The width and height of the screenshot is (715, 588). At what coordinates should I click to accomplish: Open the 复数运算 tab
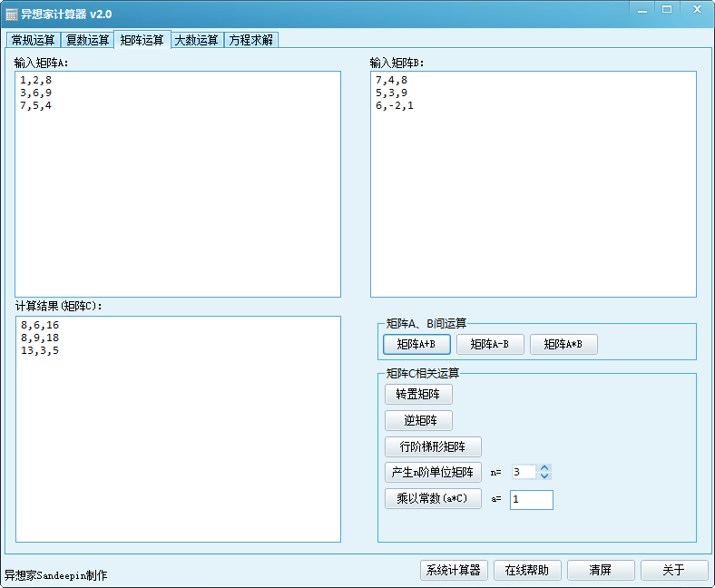(87, 40)
